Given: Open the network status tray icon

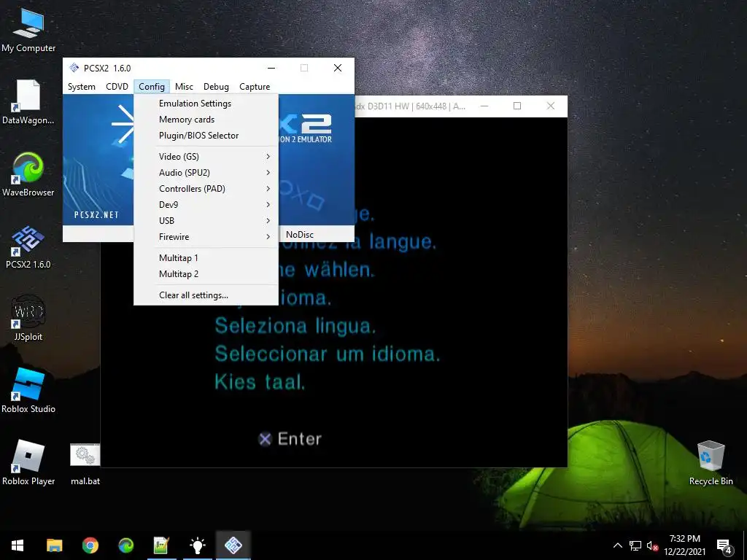Looking at the screenshot, I should point(635,545).
